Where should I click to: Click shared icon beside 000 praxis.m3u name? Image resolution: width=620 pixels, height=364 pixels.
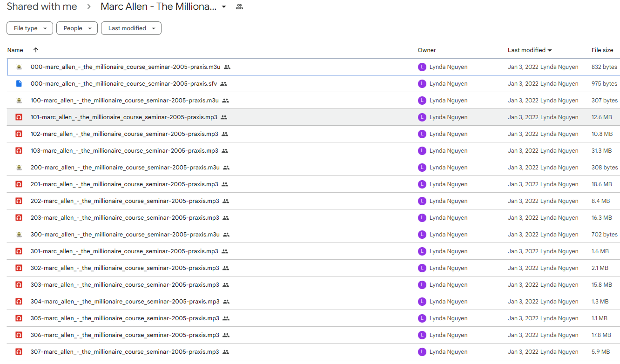pyautogui.click(x=227, y=67)
